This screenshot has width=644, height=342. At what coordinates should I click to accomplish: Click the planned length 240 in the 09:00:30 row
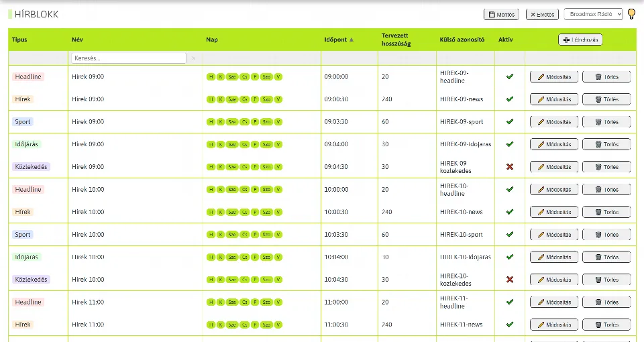click(387, 99)
